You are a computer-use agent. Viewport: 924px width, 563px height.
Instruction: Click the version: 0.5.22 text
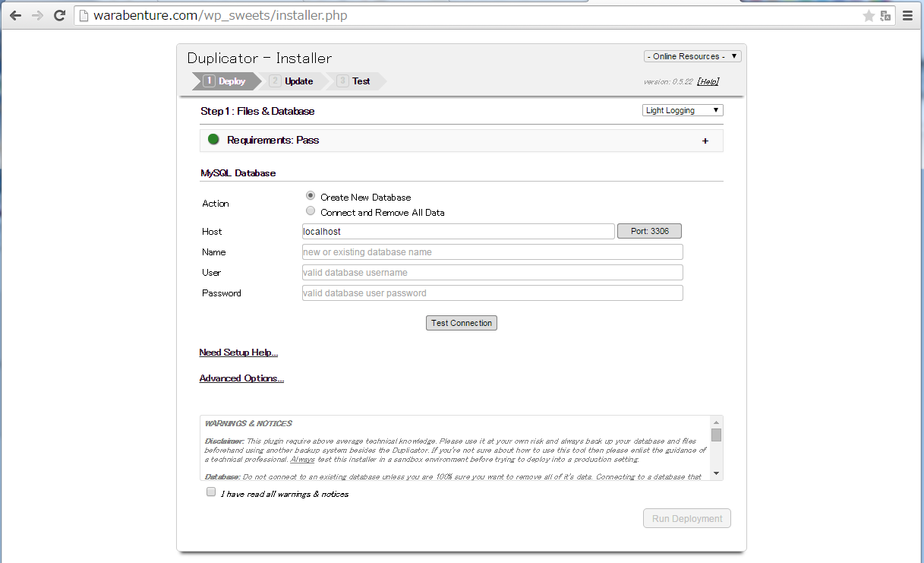(667, 81)
